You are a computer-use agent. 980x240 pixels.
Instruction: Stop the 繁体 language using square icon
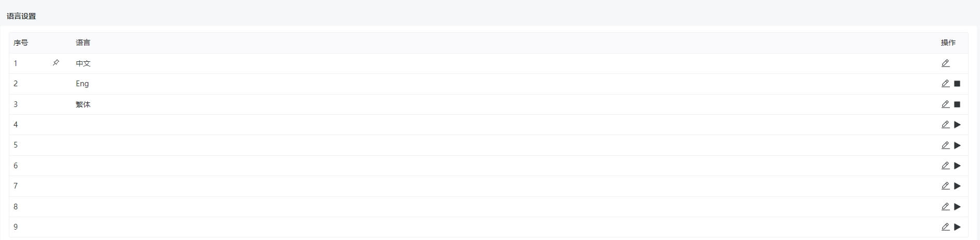(957, 104)
